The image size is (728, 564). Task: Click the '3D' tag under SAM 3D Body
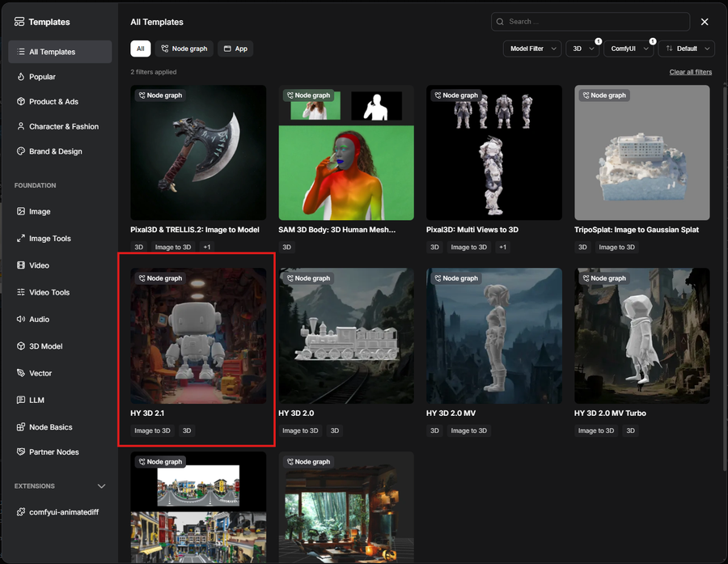tap(287, 247)
